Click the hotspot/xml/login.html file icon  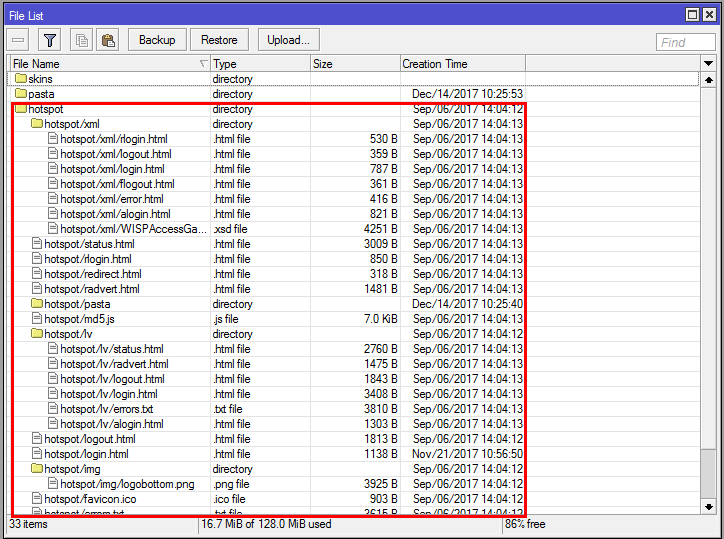53,169
